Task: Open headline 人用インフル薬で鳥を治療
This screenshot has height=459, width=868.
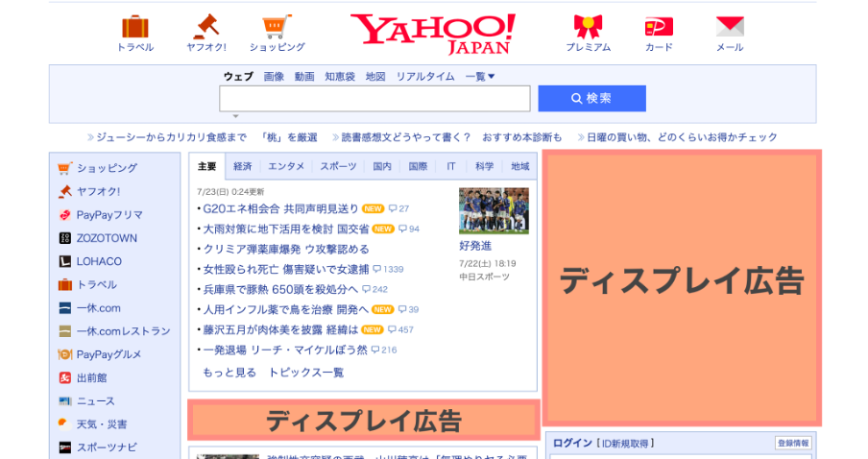Action: [286, 309]
